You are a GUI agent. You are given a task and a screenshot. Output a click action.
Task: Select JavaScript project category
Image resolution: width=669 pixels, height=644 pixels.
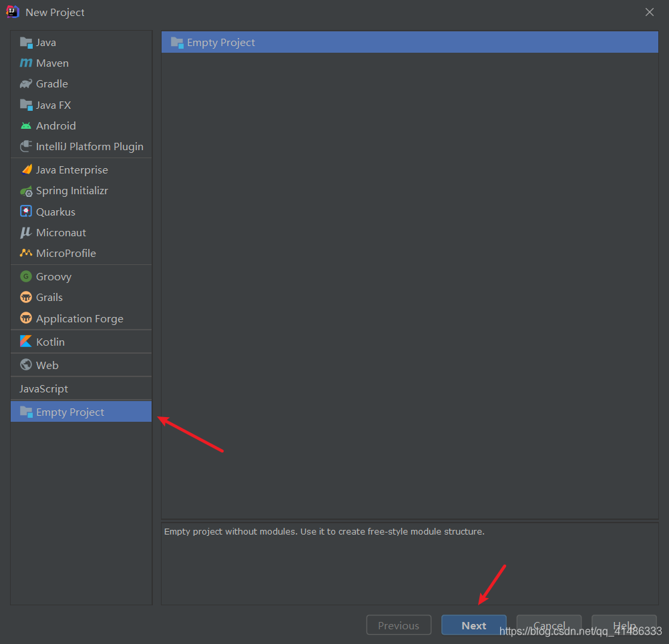81,388
